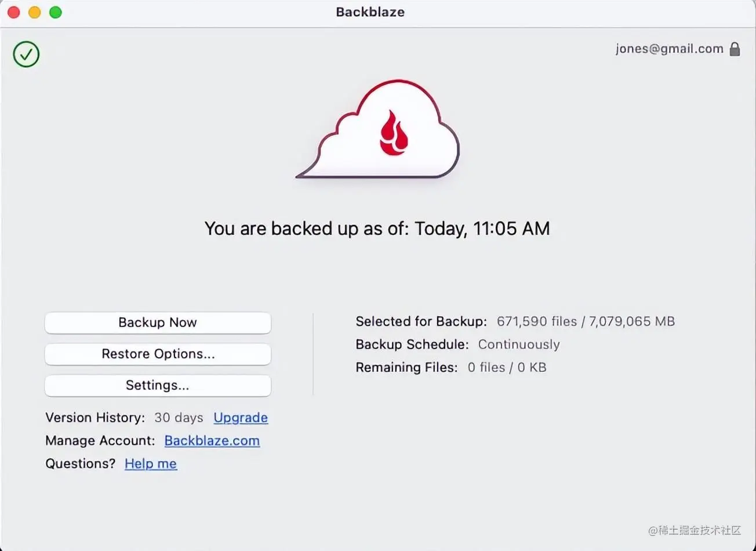Open the Backblaze.com account link
Screen dimensions: 756x551
[212, 441]
